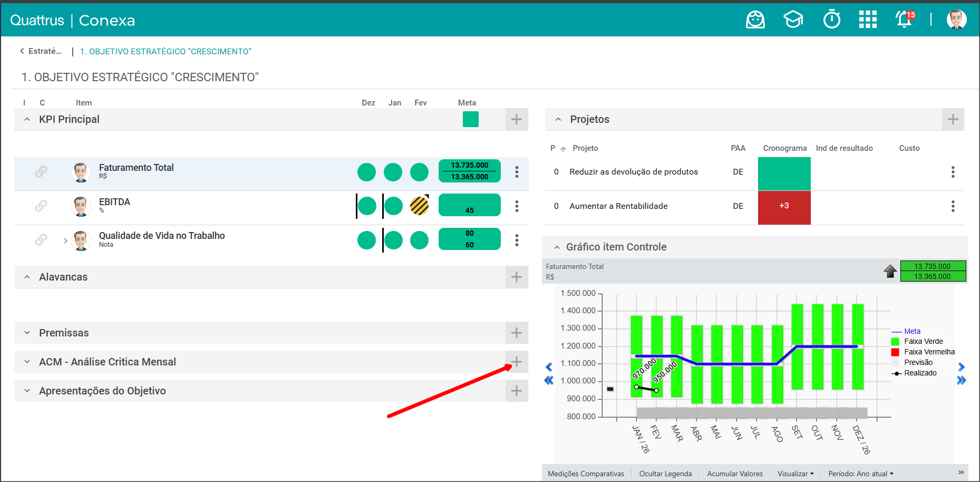The width and height of the screenshot is (980, 482).
Task: Sort projects by Projeto column header
Action: click(x=585, y=148)
